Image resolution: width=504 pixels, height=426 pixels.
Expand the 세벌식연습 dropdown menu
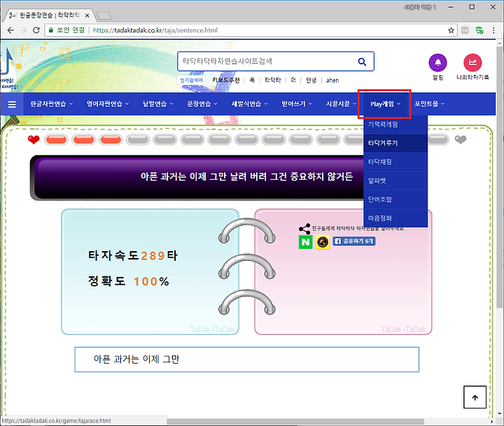point(249,104)
